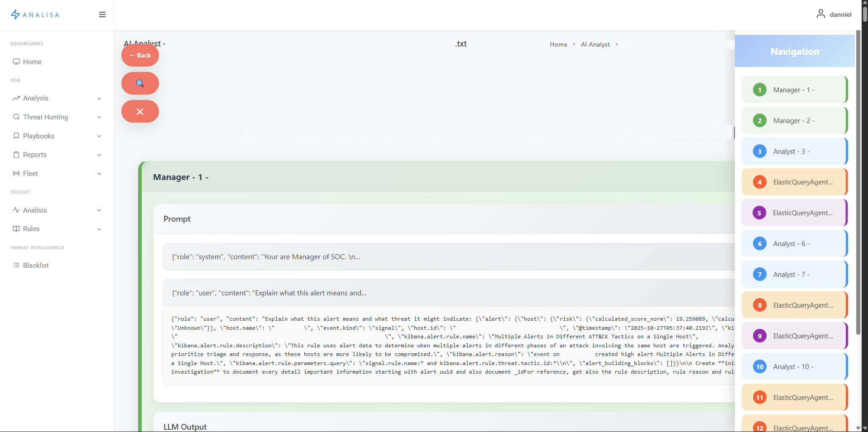Expand the Fleet chevron
The image size is (868, 432).
click(99, 174)
